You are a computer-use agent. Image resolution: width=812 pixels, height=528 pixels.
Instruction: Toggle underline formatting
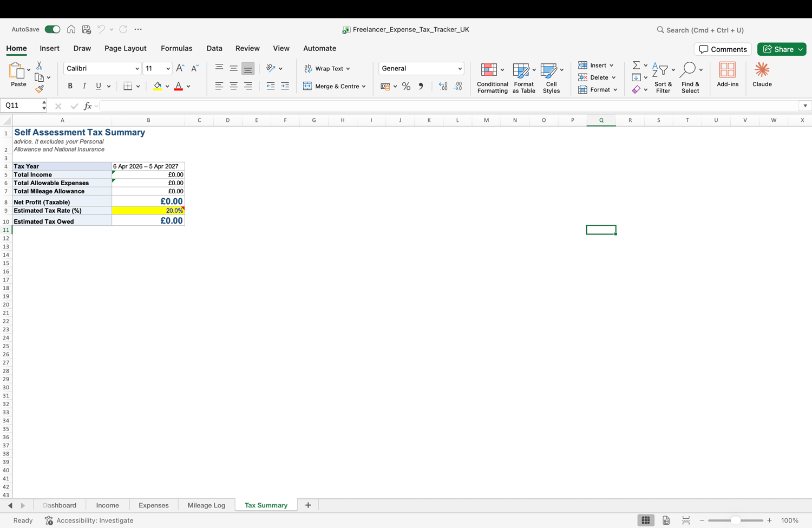click(x=99, y=86)
